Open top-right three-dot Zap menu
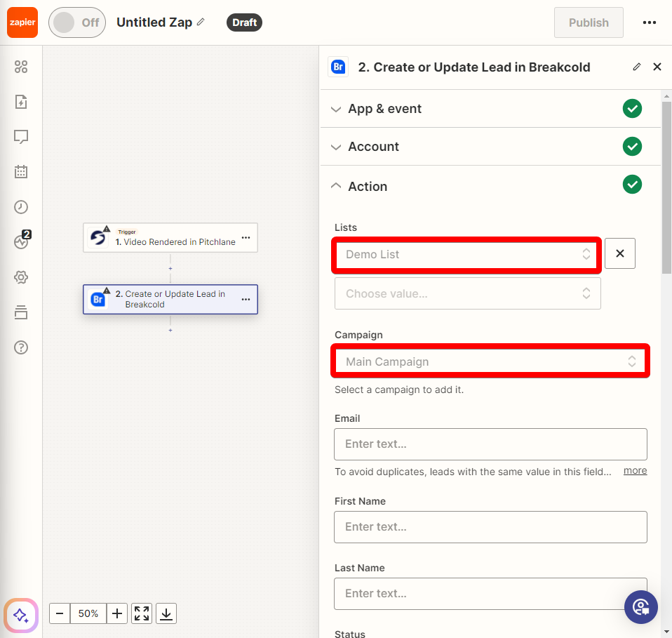 point(650,22)
